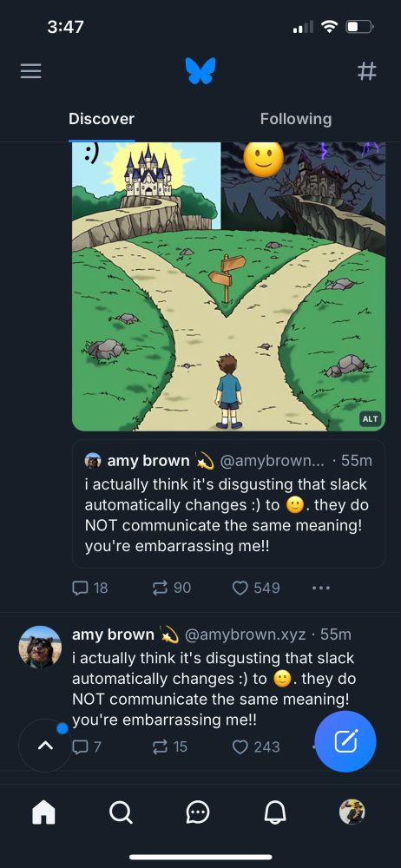Select the Discover feed tab
The height and width of the screenshot is (868, 401).
102,119
